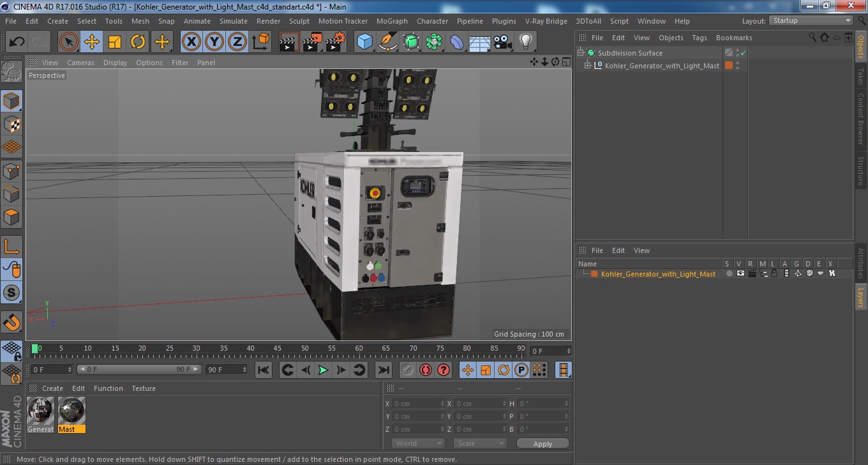The width and height of the screenshot is (868, 465).
Task: Toggle Subdivision Surface green enable checkmark
Action: 744,53
